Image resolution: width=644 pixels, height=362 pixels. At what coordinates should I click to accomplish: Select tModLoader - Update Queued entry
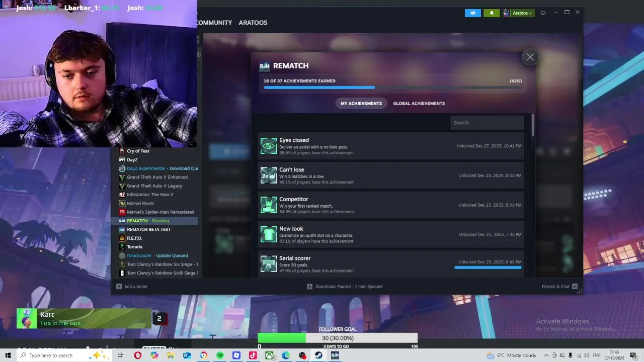tap(158, 255)
